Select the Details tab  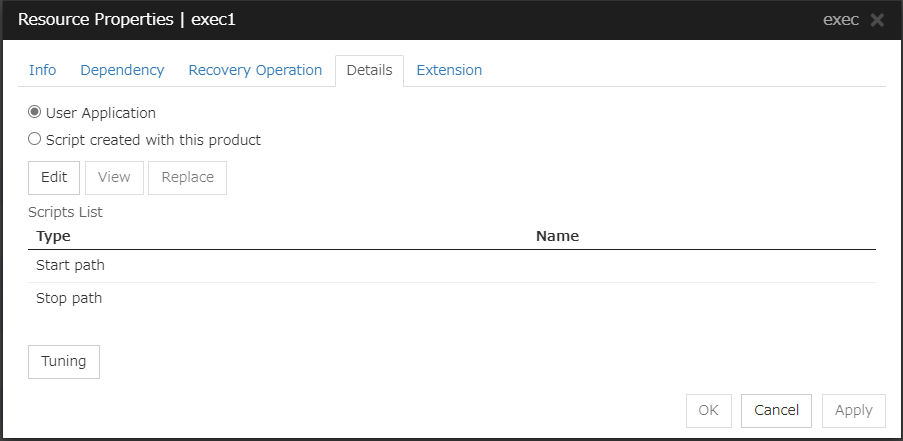point(369,70)
